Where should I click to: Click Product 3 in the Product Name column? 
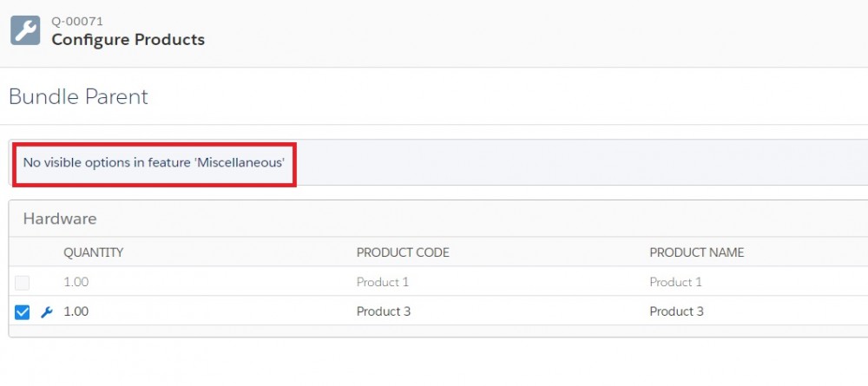[x=676, y=311]
